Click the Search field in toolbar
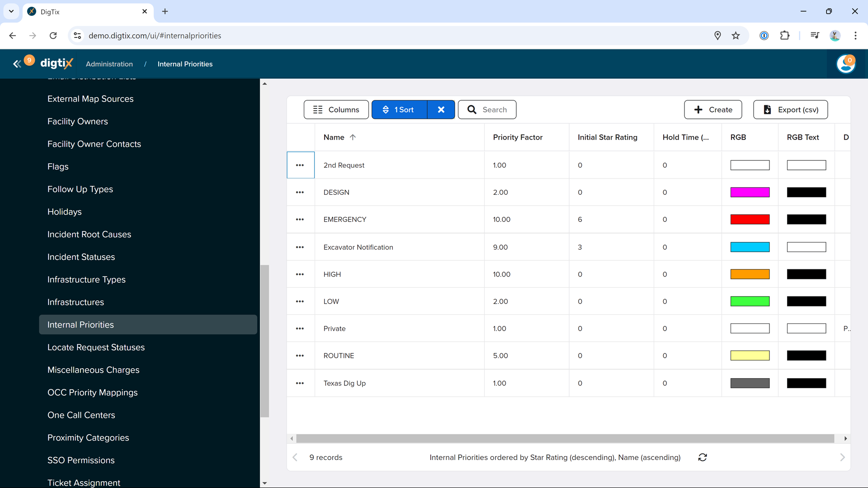868x488 pixels. (487, 110)
